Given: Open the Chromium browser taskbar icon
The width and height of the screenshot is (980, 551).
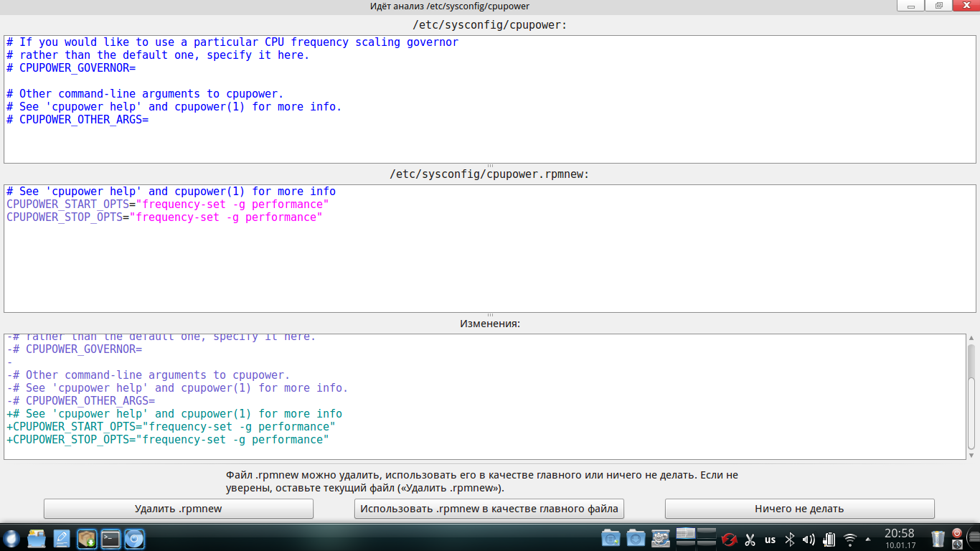Looking at the screenshot, I should click(x=134, y=538).
